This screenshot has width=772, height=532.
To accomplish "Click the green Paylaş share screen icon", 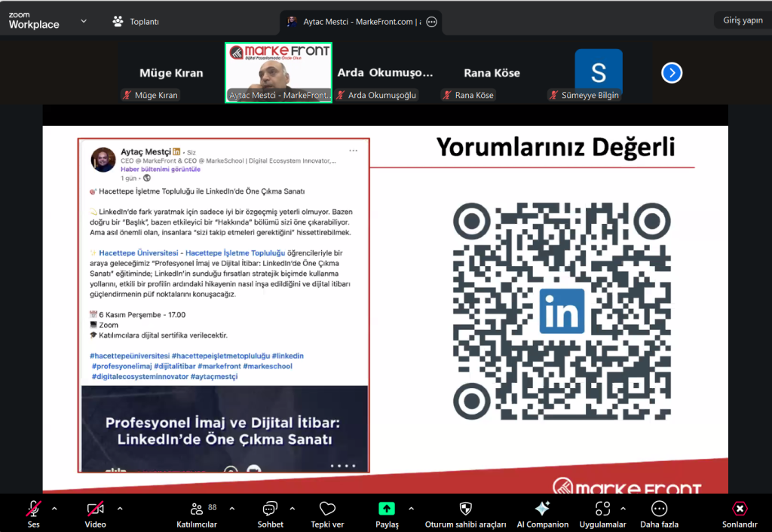I will 387,509.
